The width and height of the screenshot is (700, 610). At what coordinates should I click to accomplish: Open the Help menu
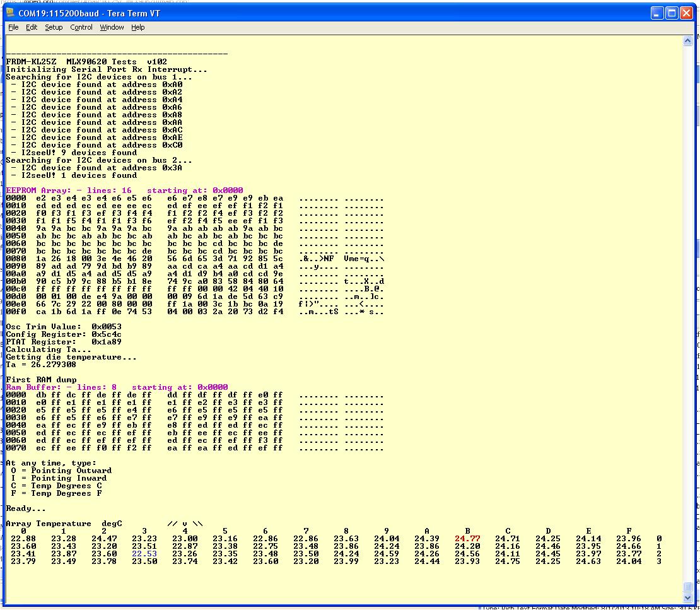click(138, 27)
